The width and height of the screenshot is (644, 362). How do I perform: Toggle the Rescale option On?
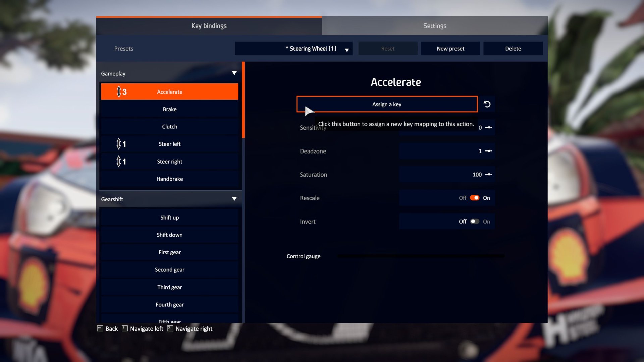point(474,197)
